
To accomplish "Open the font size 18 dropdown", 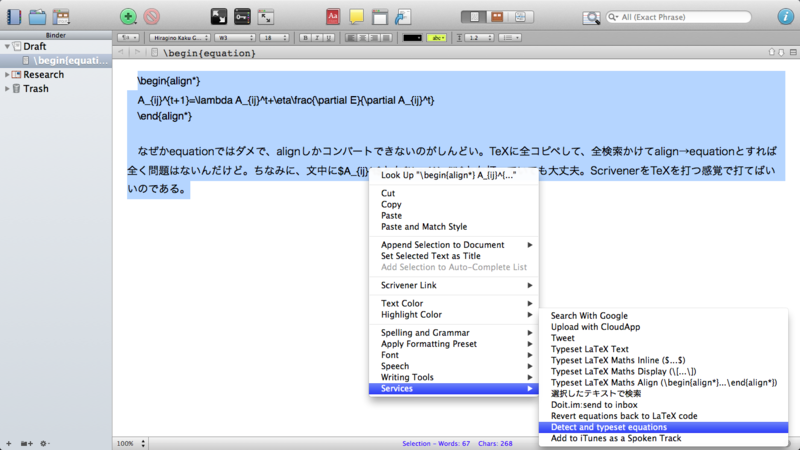I will click(274, 38).
